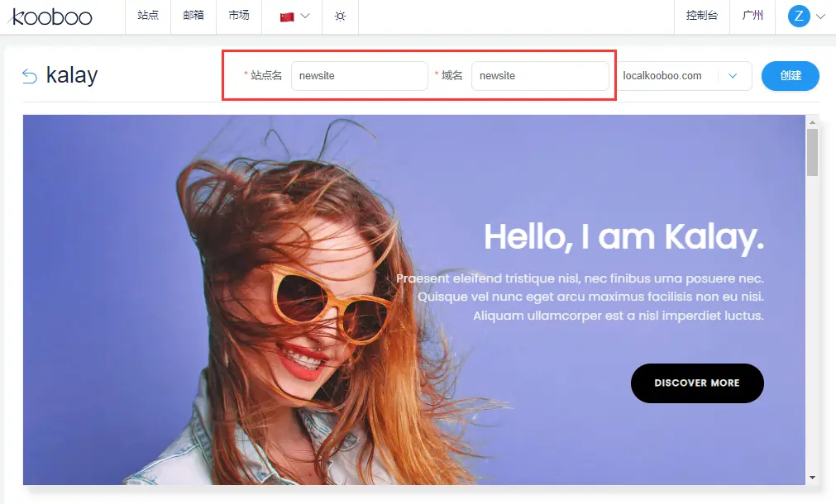Go to the 市场 menu item

click(239, 16)
